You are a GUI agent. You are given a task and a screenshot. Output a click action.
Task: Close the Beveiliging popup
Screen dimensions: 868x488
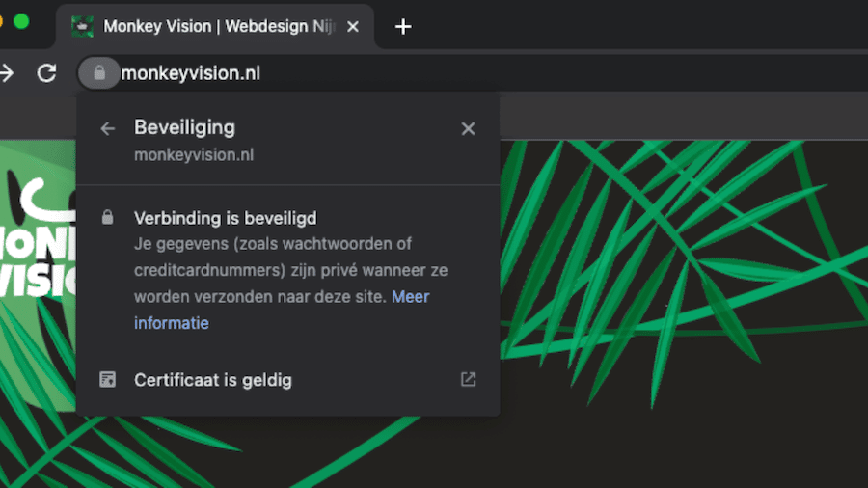coord(468,129)
